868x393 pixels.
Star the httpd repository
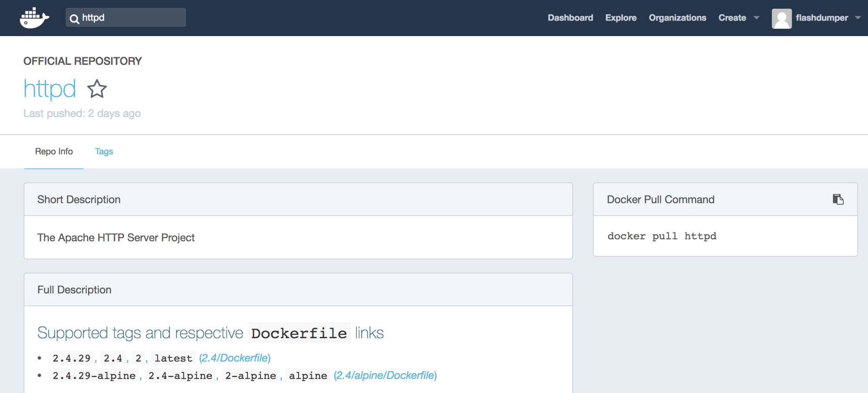click(97, 89)
